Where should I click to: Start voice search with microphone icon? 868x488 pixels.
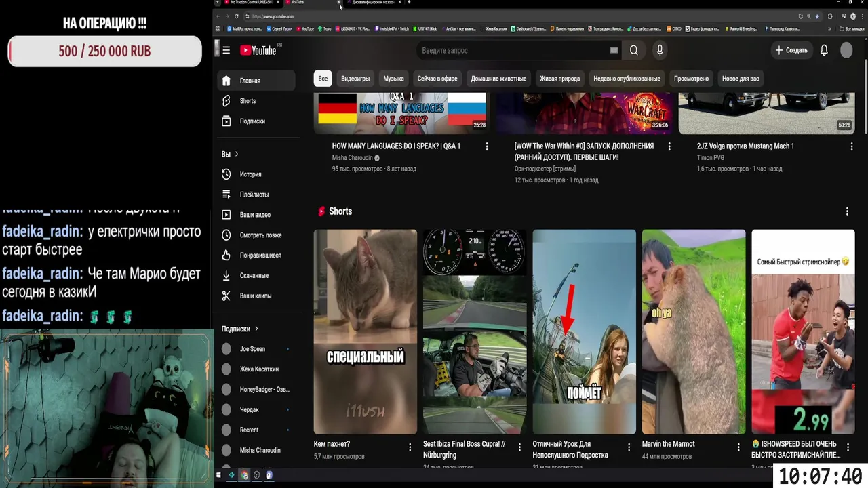click(x=659, y=50)
